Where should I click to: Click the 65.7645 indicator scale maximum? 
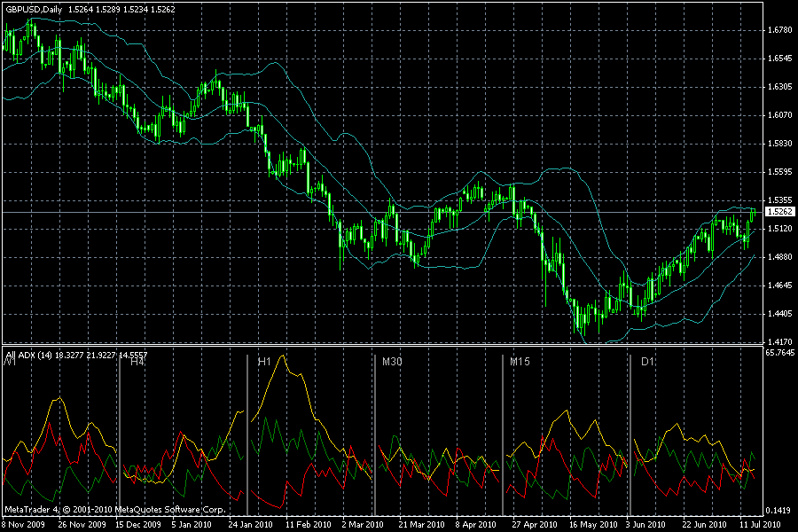(780, 352)
